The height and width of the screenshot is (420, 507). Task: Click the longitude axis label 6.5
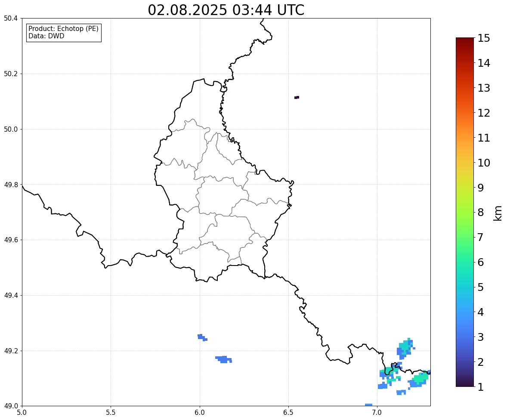(288, 413)
